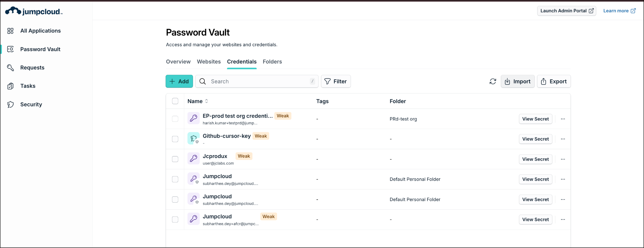
Task: Open the Folders tab
Action: pyautogui.click(x=272, y=62)
